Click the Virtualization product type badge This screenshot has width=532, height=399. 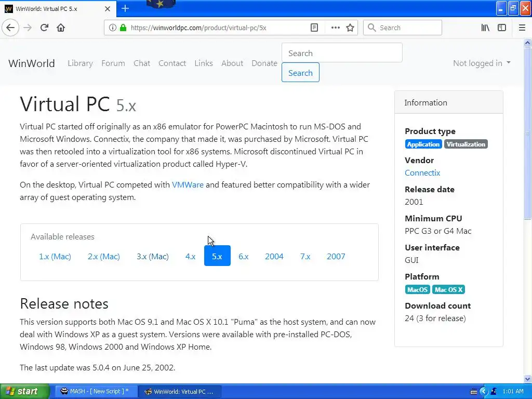pos(466,144)
